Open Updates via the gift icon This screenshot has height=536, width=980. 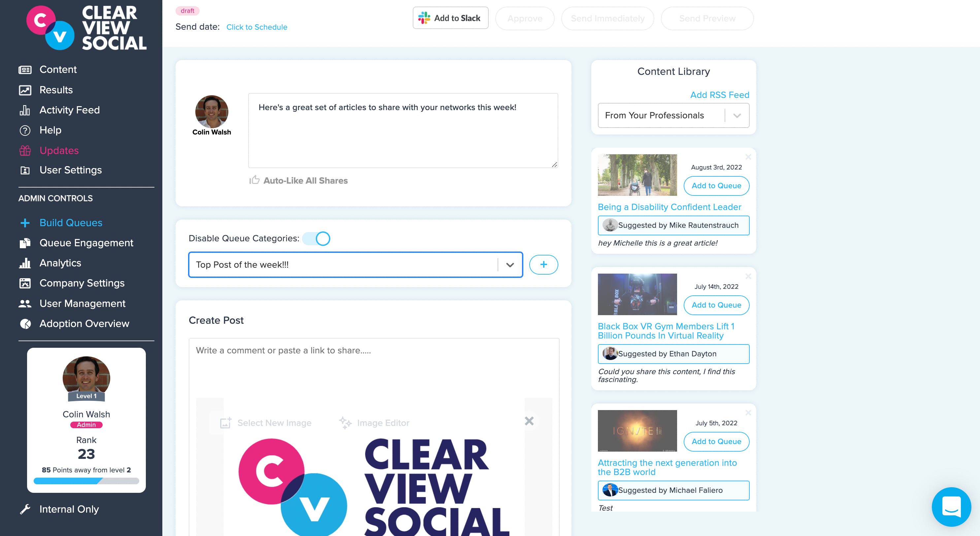[25, 151]
